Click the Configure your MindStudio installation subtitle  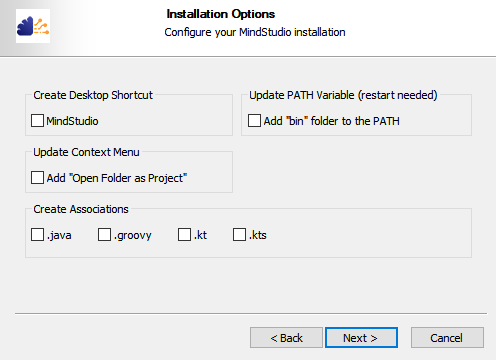pyautogui.click(x=255, y=32)
